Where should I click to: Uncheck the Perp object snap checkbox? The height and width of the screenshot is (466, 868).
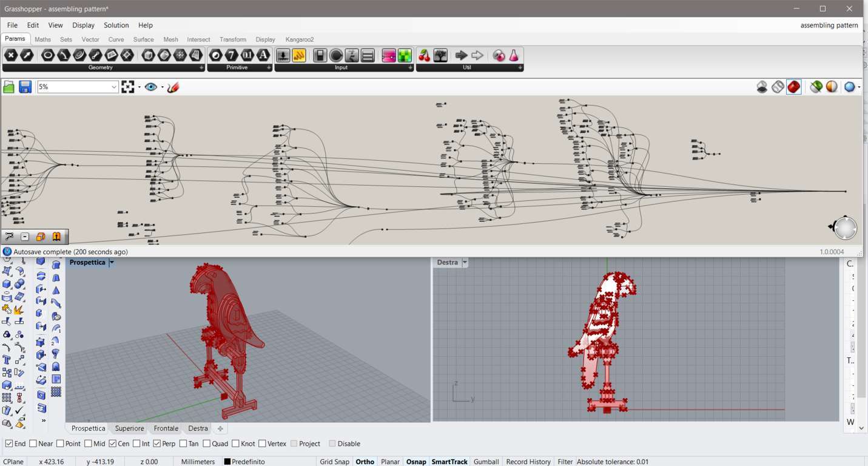coord(157,444)
